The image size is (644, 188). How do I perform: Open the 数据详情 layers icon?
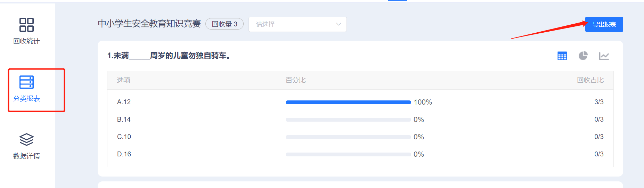[26, 139]
